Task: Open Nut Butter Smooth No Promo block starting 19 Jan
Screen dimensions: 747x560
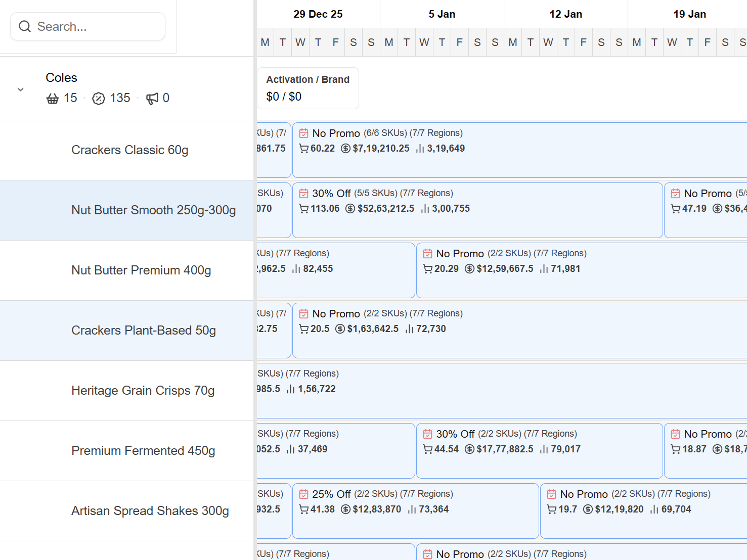Action: click(x=706, y=210)
